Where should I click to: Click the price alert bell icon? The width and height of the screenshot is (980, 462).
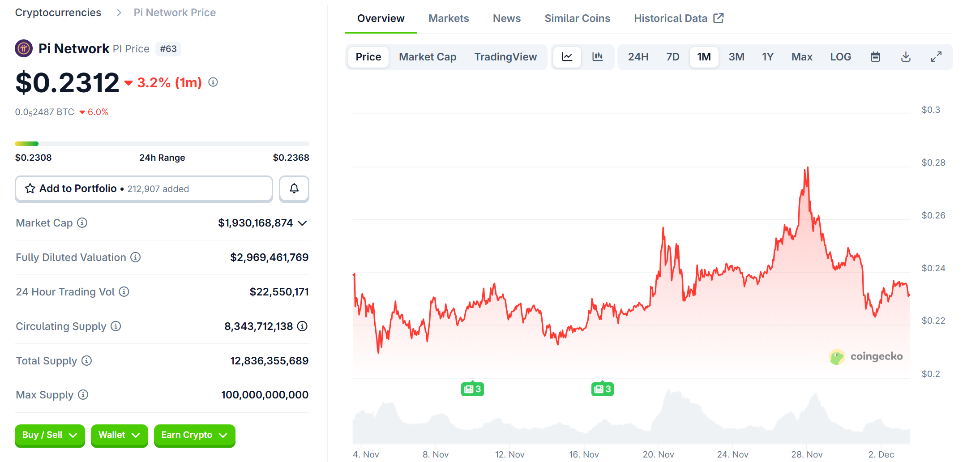(294, 188)
